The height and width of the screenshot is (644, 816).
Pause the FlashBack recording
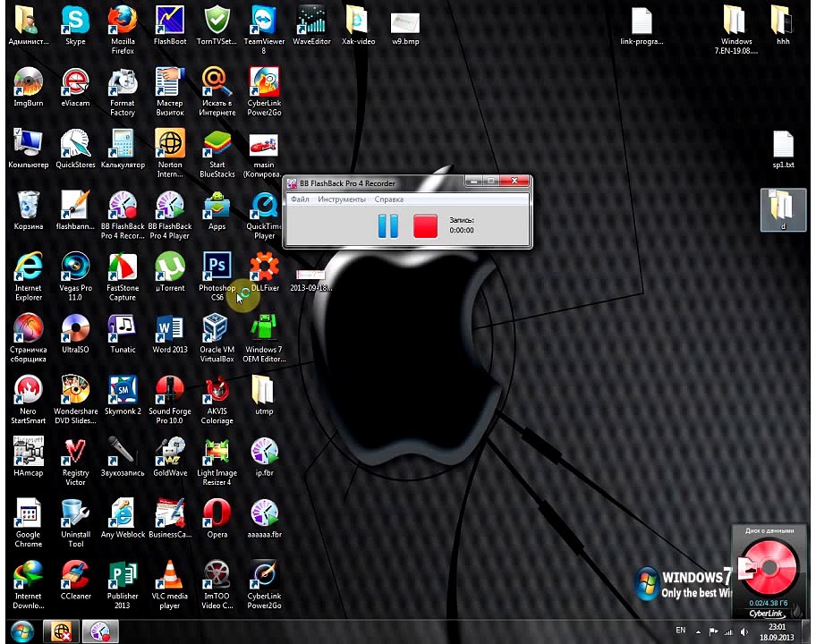(388, 225)
